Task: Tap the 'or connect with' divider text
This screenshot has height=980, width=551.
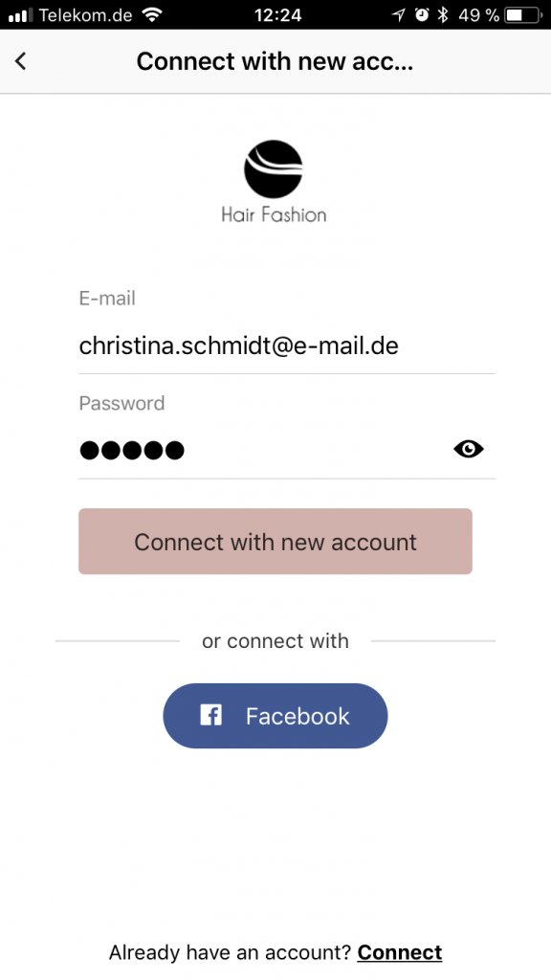Action: 275,640
